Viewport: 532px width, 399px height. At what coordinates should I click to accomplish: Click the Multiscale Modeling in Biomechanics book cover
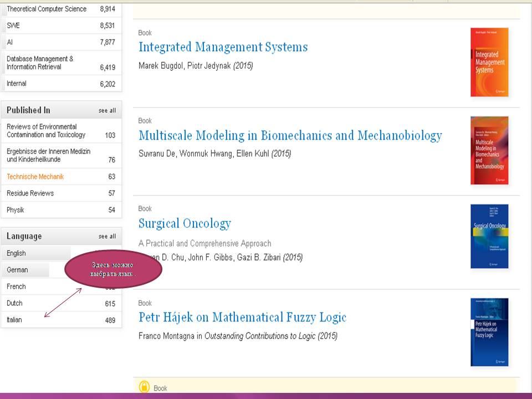(x=489, y=150)
